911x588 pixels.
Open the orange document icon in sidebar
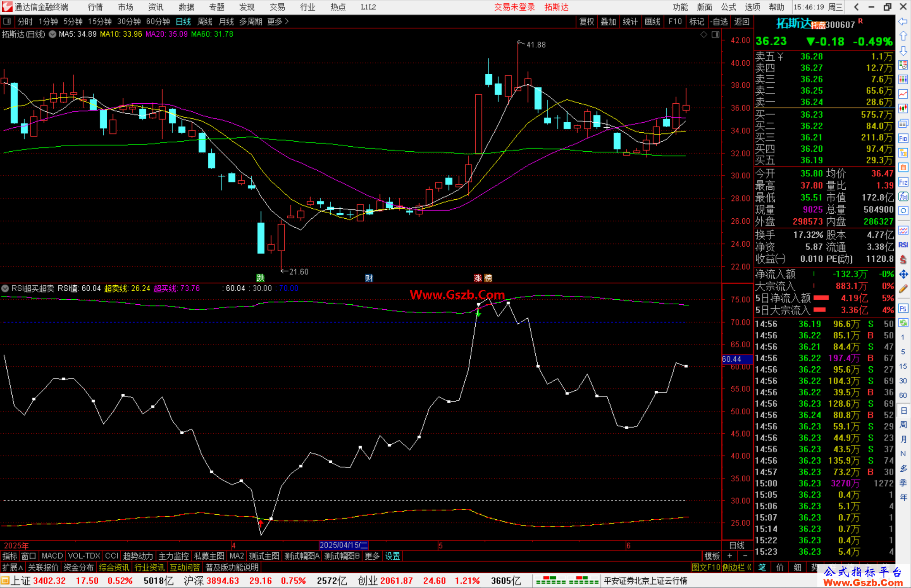coord(903,167)
